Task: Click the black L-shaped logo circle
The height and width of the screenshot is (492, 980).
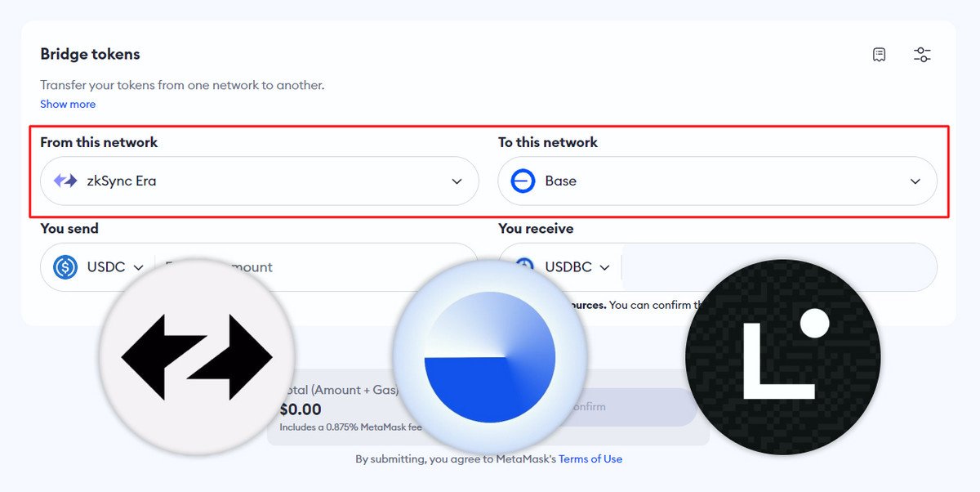Action: pos(783,357)
